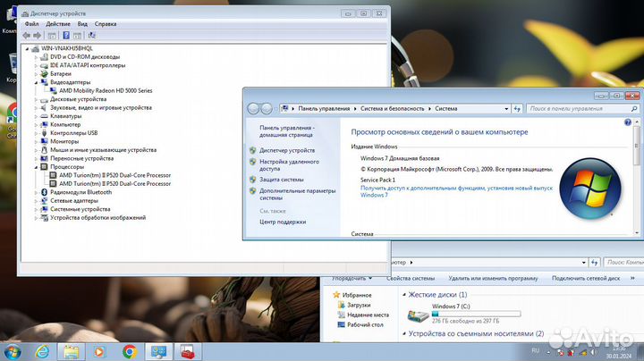Viewport: 644px width, 361px height.
Task: Open Защита системы link
Action: [x=282, y=180]
